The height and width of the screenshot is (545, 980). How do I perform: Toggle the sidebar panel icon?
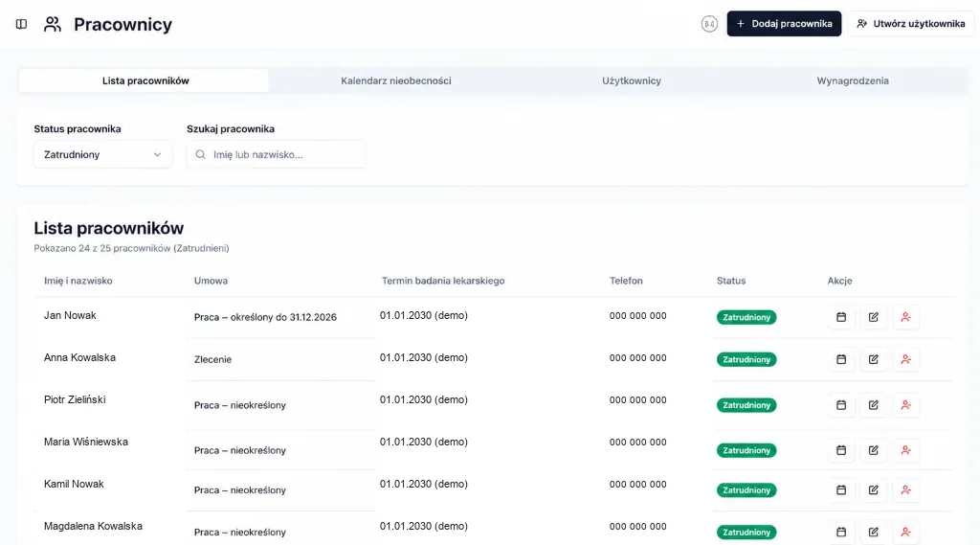(21, 24)
